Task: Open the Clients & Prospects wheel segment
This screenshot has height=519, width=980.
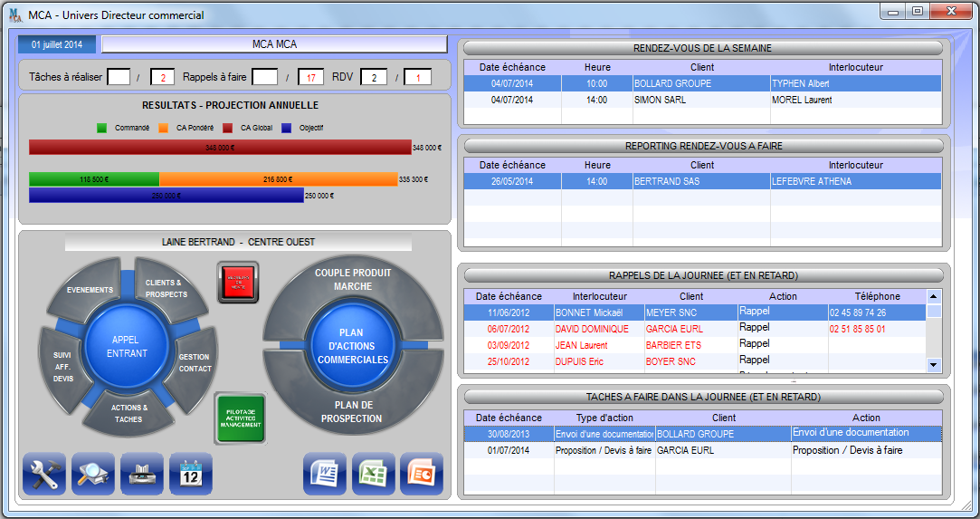Action: click(x=168, y=288)
